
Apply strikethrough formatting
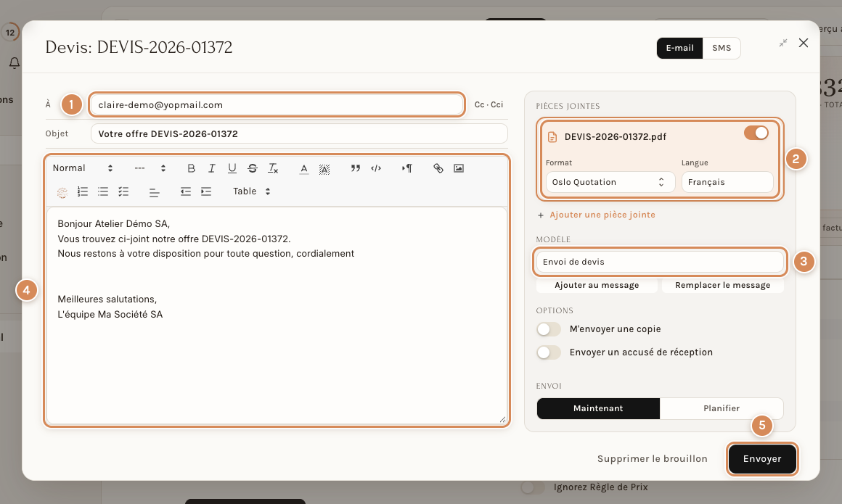(x=253, y=168)
